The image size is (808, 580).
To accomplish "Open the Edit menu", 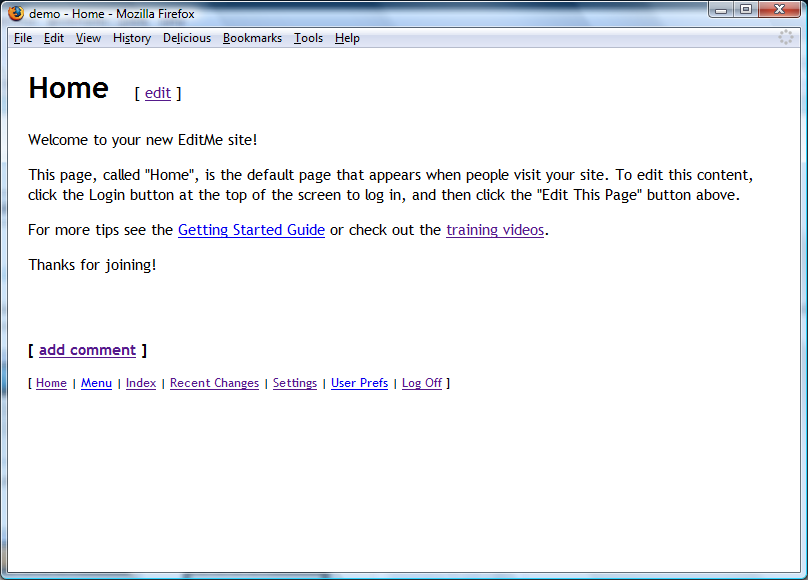I will (x=54, y=38).
